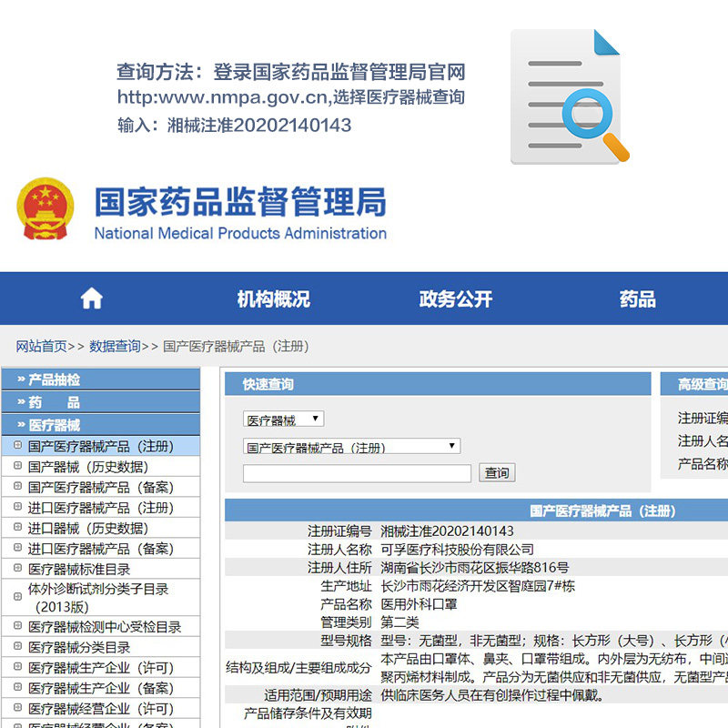Click plus icon beside 进口医疗器械产品（注册）
Screen dimensions: 728x728
(17, 506)
